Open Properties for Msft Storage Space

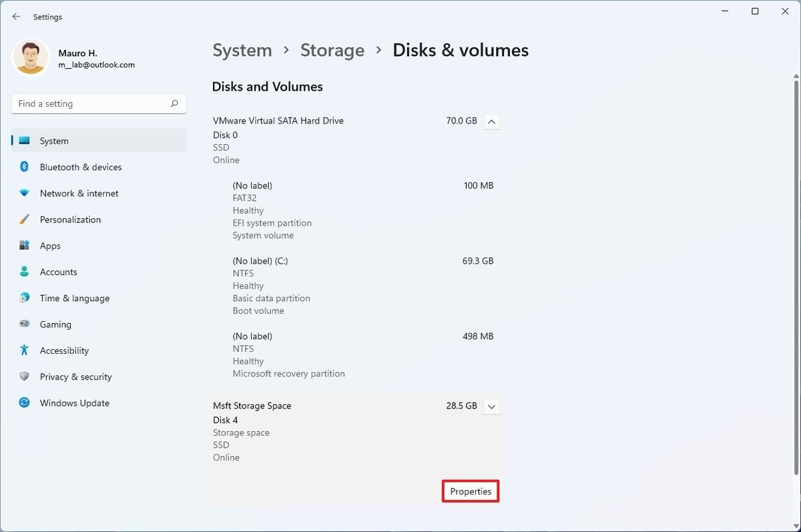[x=471, y=492]
